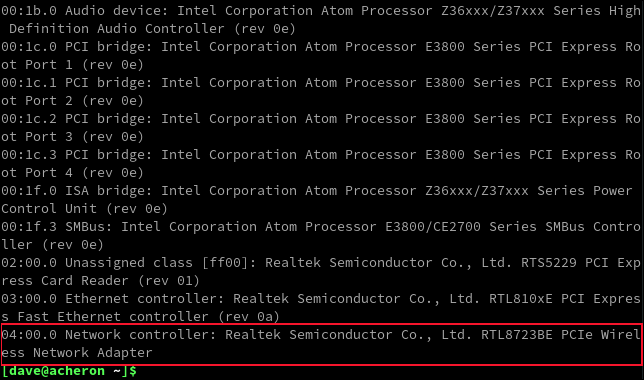Click the Port 3 (rev 0e) text
The height and width of the screenshot is (380, 644).
coord(84,136)
